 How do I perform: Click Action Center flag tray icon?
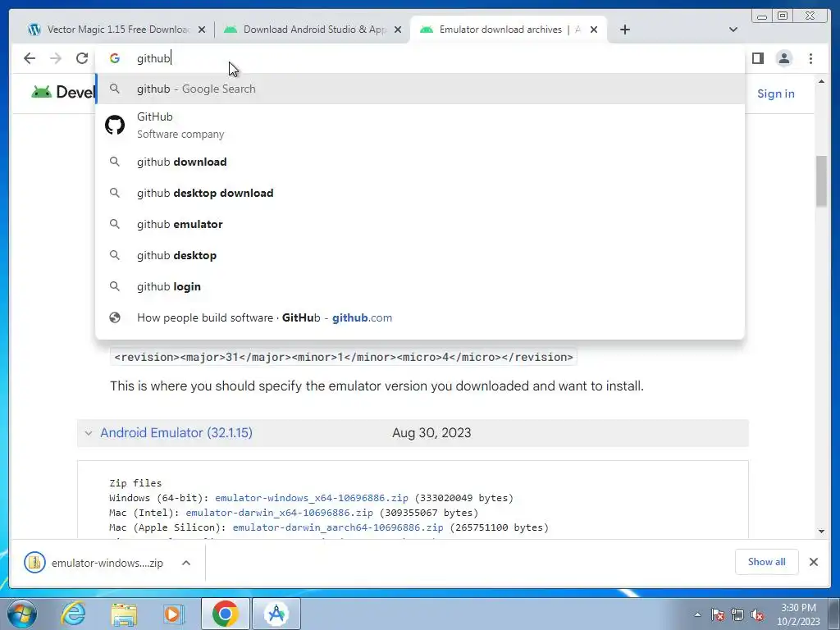tap(718, 614)
